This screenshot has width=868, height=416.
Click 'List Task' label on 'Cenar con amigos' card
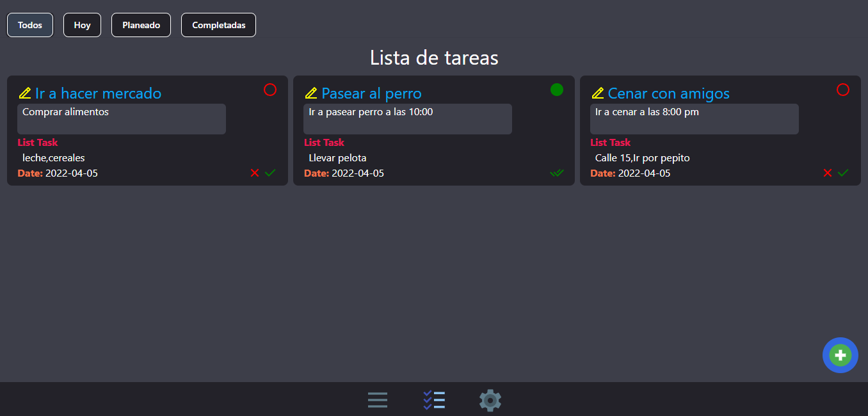[x=611, y=142]
